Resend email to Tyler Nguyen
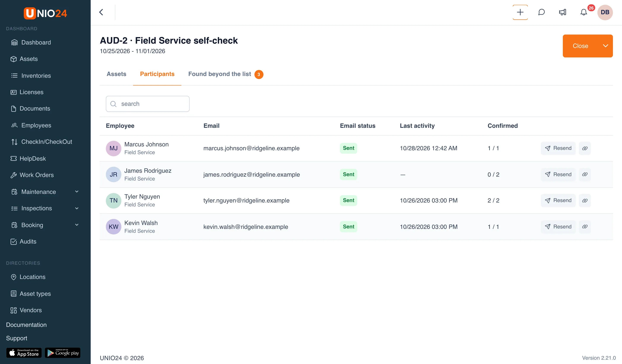 (x=558, y=200)
